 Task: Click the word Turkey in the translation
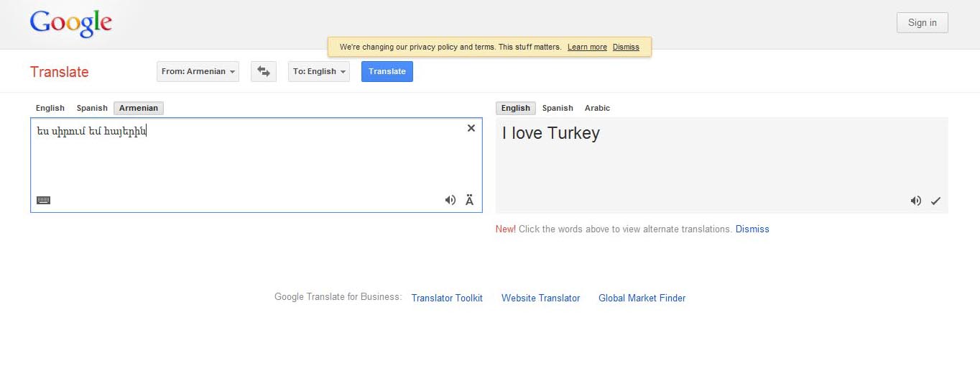(573, 133)
